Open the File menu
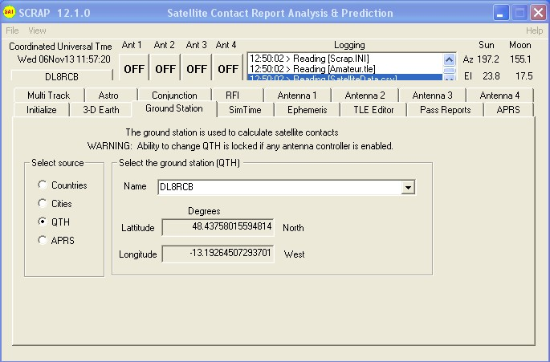Screen dimensions: 550x362 (x=12, y=31)
